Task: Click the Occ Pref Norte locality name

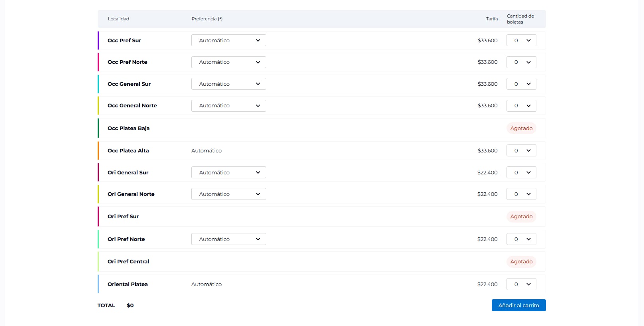Action: tap(128, 62)
